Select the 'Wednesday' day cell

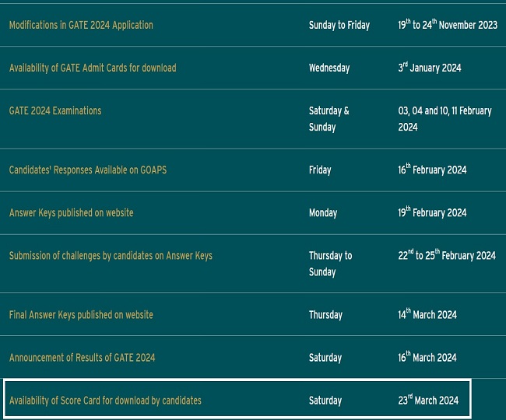pos(329,68)
